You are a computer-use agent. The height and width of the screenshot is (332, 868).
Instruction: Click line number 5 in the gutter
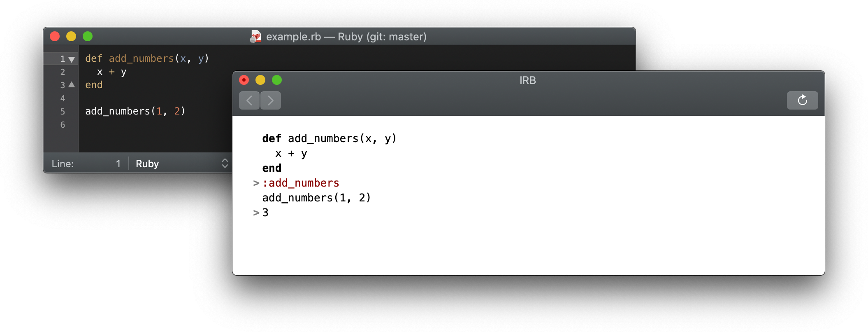tap(63, 112)
